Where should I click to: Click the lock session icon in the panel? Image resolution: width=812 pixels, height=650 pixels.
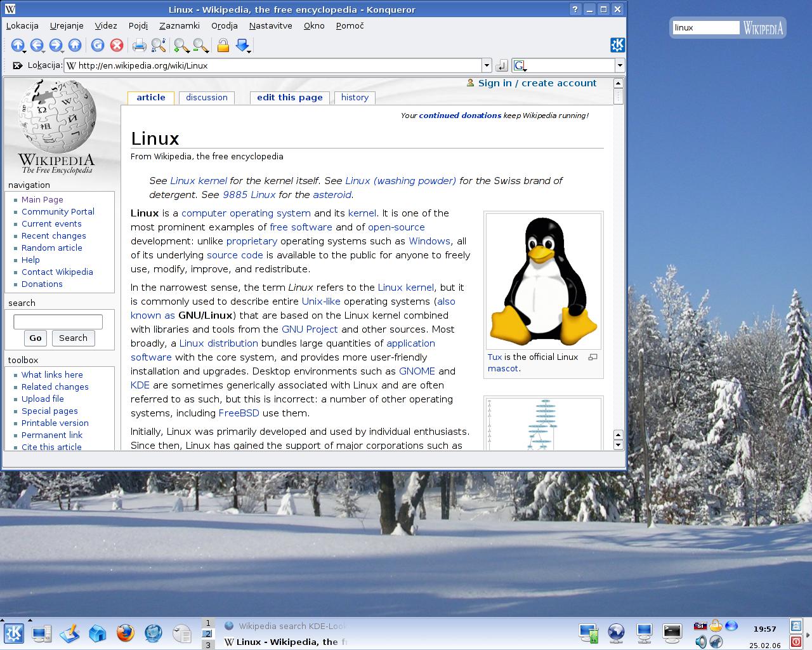796,626
